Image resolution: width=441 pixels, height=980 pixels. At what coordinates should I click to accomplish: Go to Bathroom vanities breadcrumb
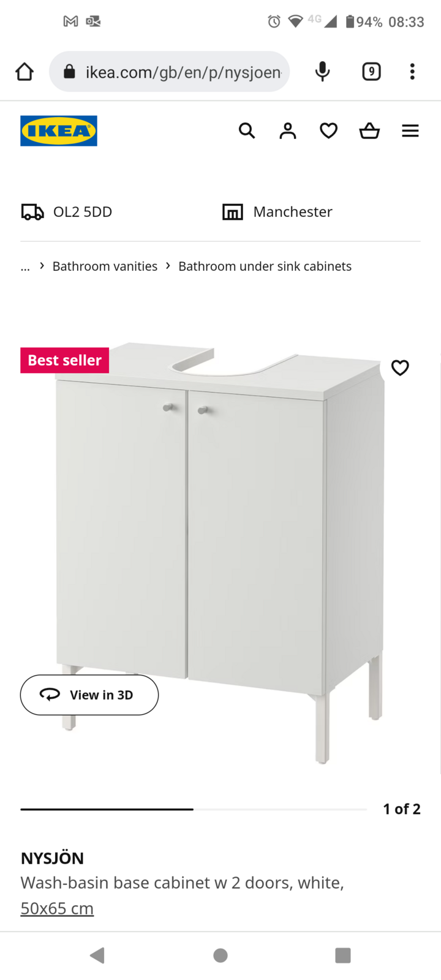(105, 266)
